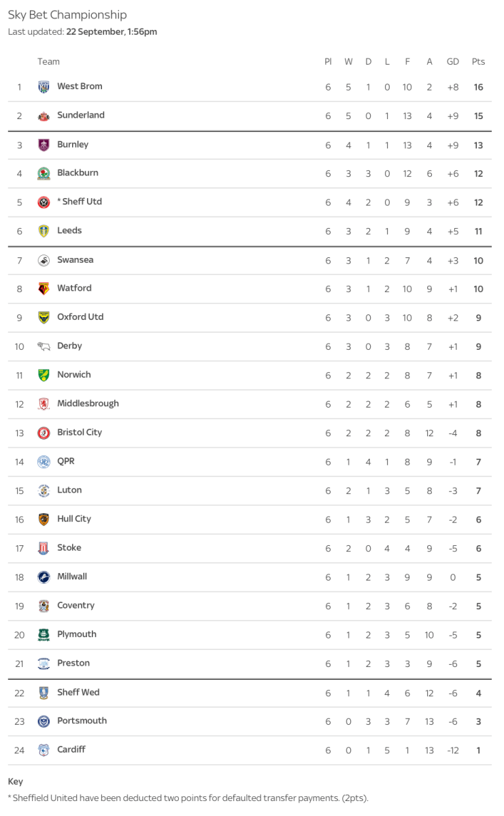
Task: Click the Norwich club badge
Action: (x=44, y=375)
